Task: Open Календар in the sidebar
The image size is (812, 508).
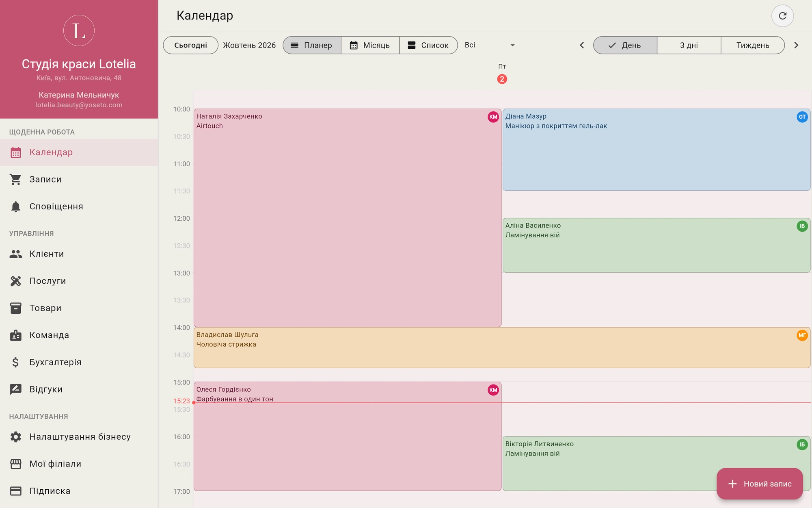Action: click(x=79, y=152)
